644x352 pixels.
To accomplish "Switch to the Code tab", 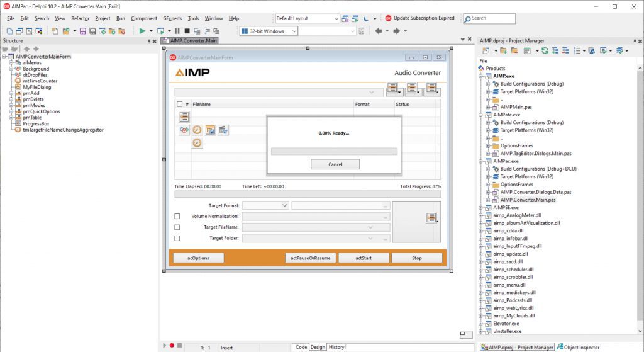I will (301, 347).
